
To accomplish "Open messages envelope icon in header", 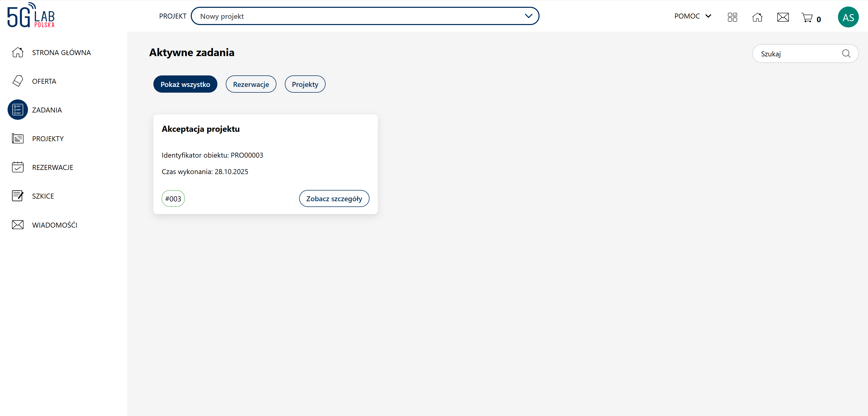I will point(783,17).
